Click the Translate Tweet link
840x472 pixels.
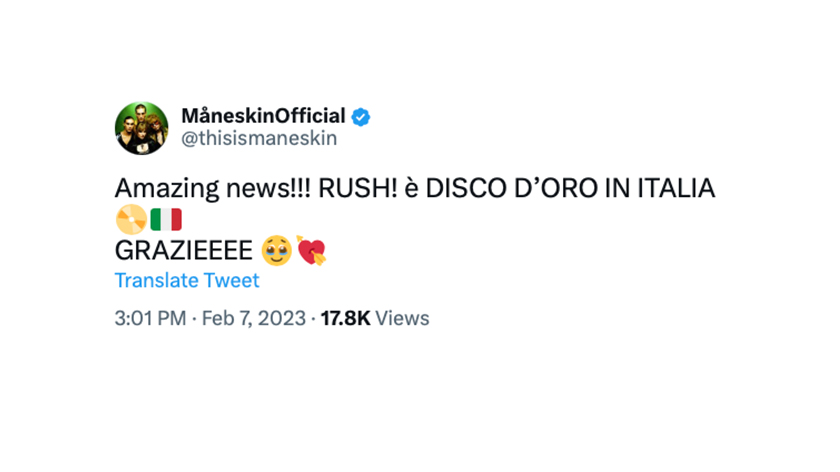point(187,280)
